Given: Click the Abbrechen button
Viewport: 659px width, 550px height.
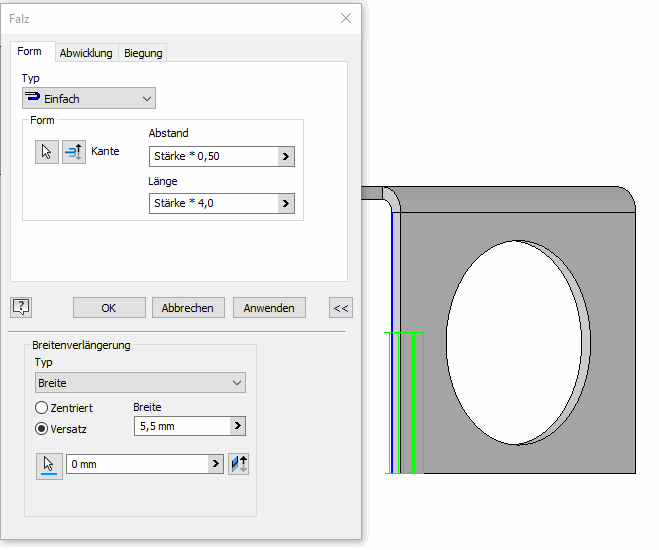Looking at the screenshot, I should [187, 308].
